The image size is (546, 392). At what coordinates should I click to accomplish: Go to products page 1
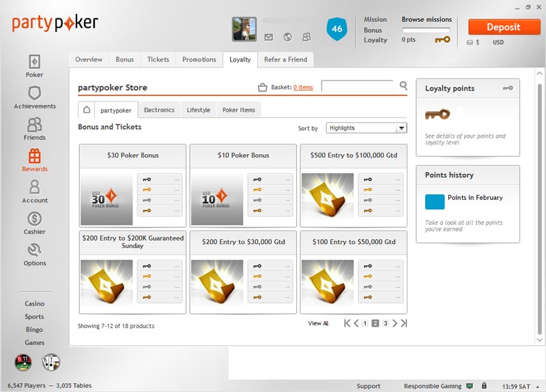[365, 323]
